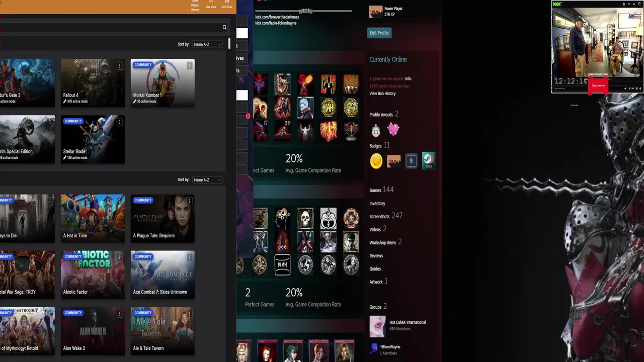Image resolution: width=644 pixels, height=362 pixels.
Task: Open the Inventory link
Action: pyautogui.click(x=377, y=204)
